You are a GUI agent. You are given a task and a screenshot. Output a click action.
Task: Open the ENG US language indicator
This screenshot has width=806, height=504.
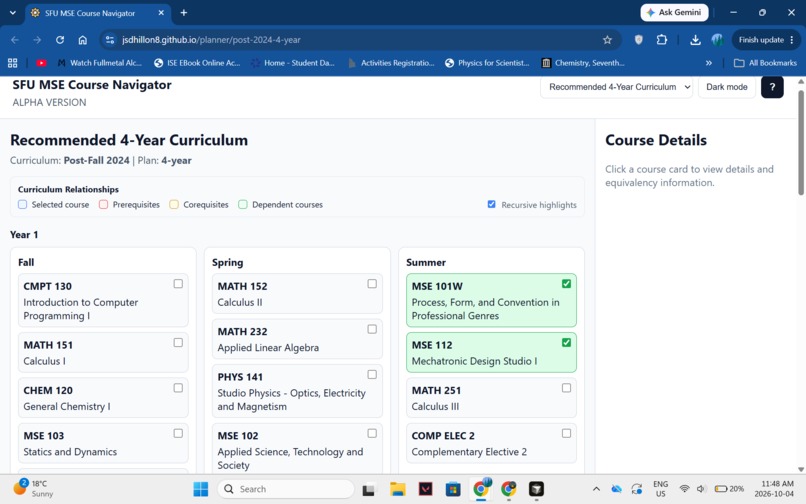pyautogui.click(x=660, y=489)
